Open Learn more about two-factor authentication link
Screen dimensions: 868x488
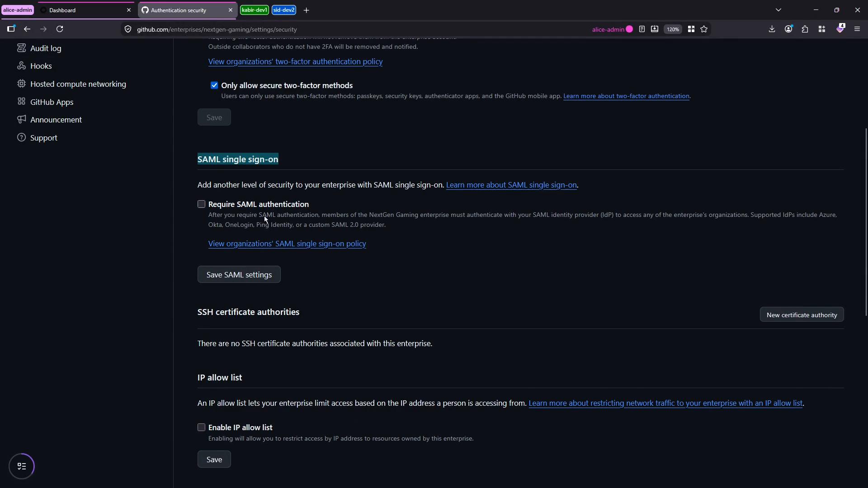626,96
